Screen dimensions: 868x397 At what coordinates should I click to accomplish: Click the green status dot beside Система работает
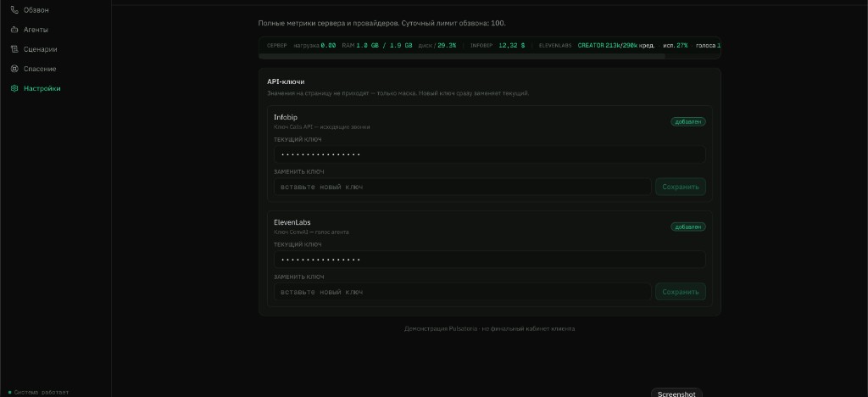click(10, 393)
